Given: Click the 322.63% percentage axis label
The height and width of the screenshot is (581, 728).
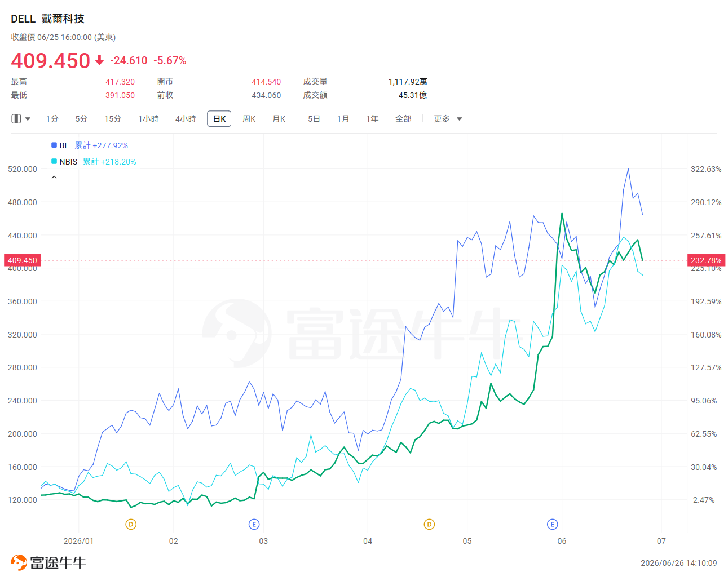Looking at the screenshot, I should [x=706, y=169].
